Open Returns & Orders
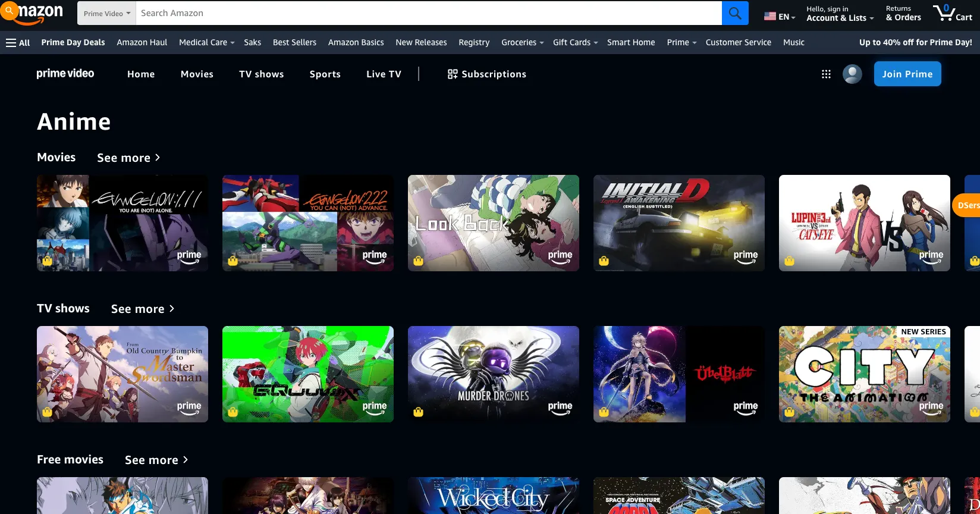The image size is (980, 514). point(903,14)
